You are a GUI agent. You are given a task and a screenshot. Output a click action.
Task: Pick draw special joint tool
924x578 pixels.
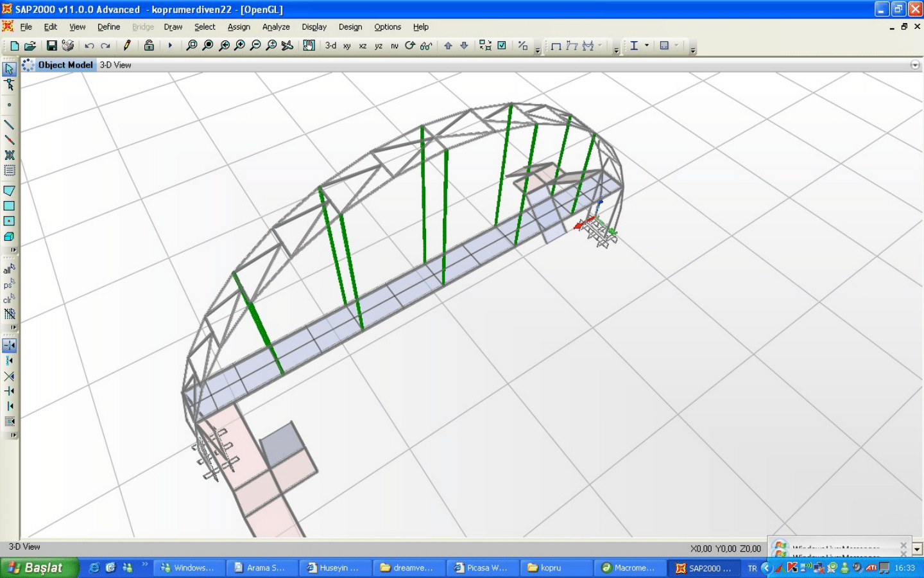coord(9,105)
